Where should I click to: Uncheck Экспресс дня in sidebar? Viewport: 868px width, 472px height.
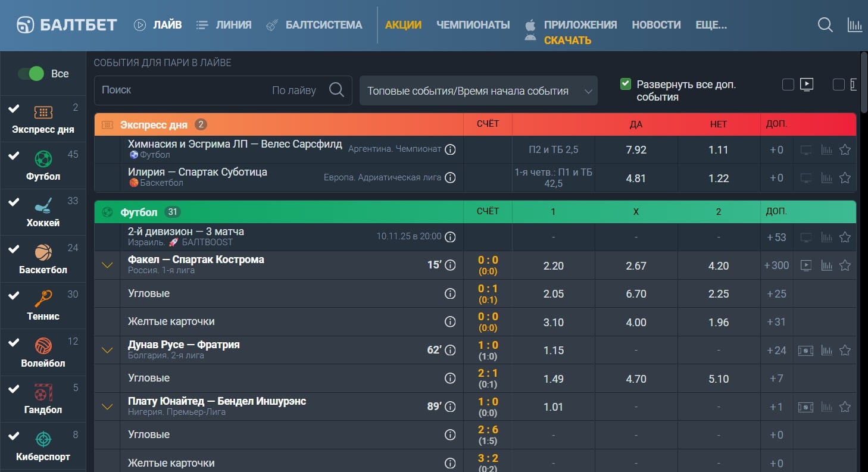pyautogui.click(x=14, y=108)
